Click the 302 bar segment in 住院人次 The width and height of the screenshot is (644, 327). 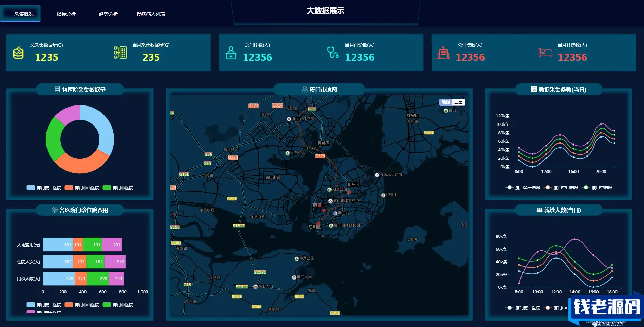pos(58,262)
